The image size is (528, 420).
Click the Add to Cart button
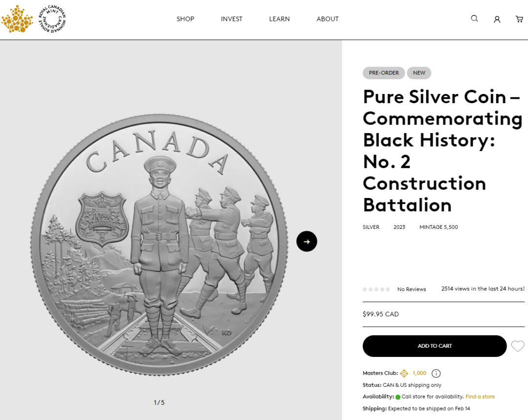point(434,346)
